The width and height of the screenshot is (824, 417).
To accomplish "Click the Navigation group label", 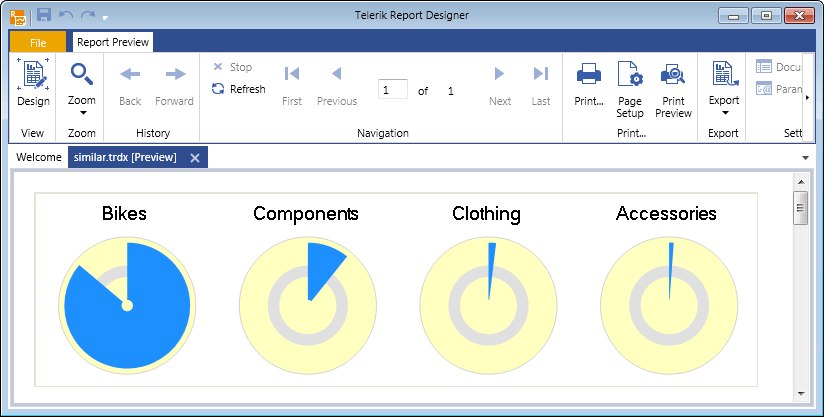I will point(383,133).
